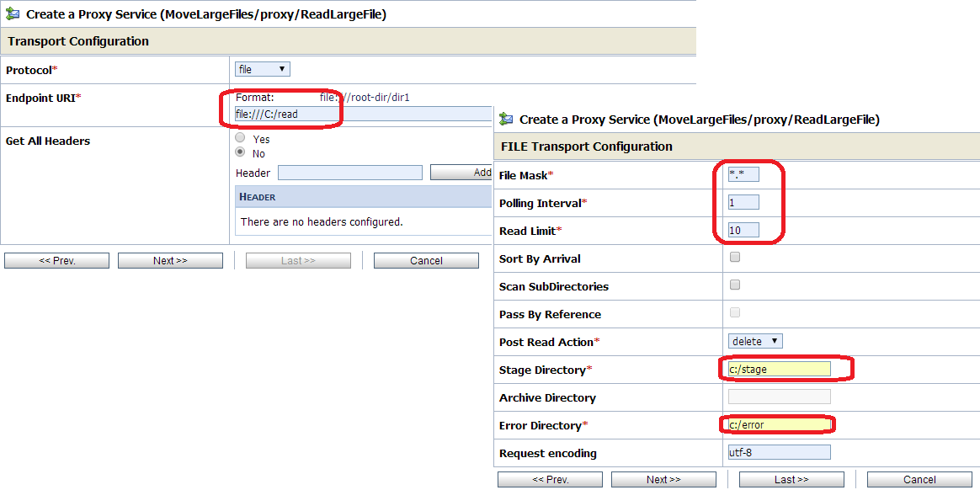
Task: Enable the Scan SubDirectories checkbox
Action: 734,285
